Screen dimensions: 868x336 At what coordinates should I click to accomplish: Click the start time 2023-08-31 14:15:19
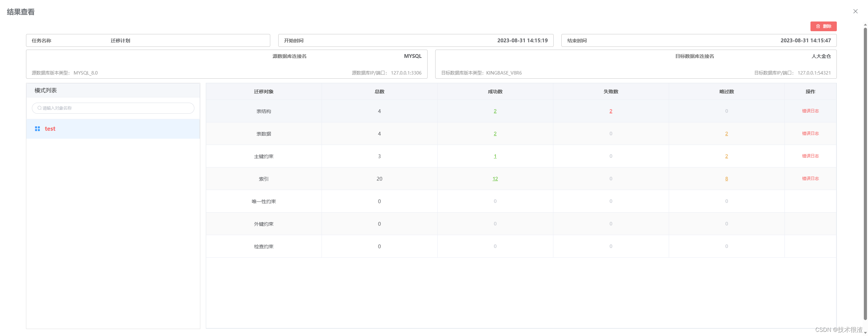coord(523,41)
